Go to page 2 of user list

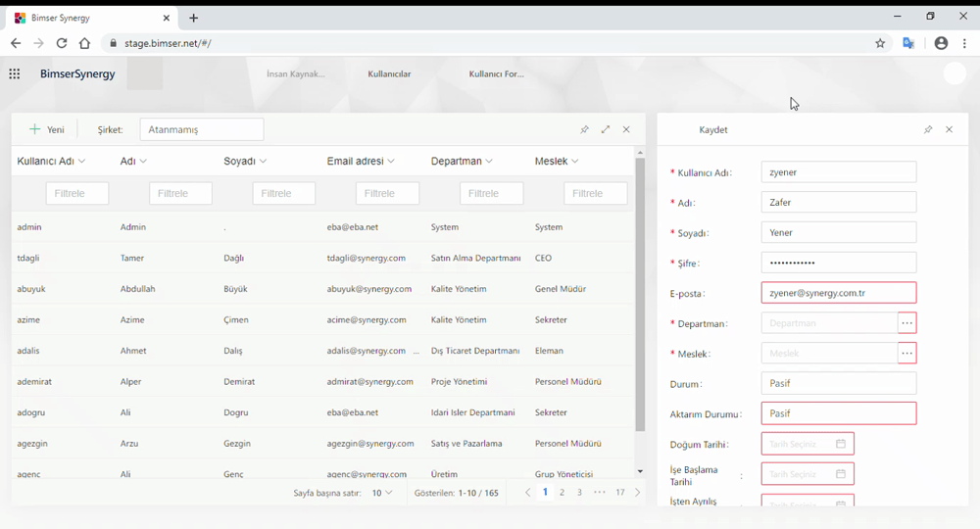[x=562, y=493]
